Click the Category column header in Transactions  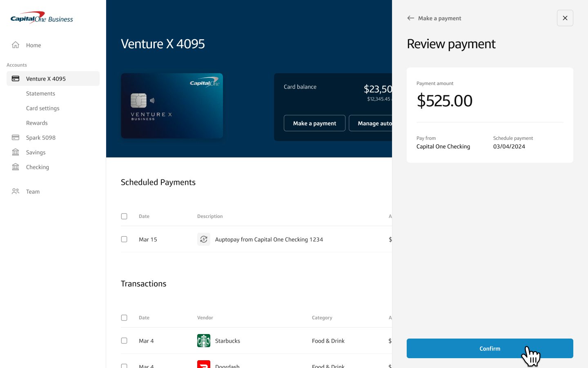pyautogui.click(x=322, y=318)
